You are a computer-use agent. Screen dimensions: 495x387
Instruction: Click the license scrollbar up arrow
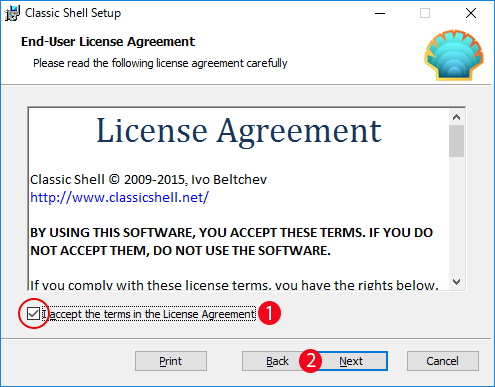click(456, 117)
